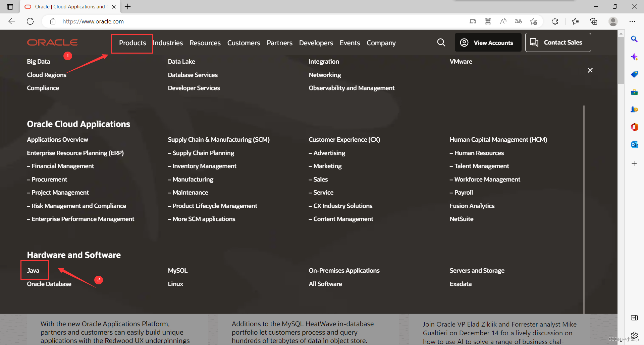Open Human Capital Management (HCM) link

pos(498,139)
